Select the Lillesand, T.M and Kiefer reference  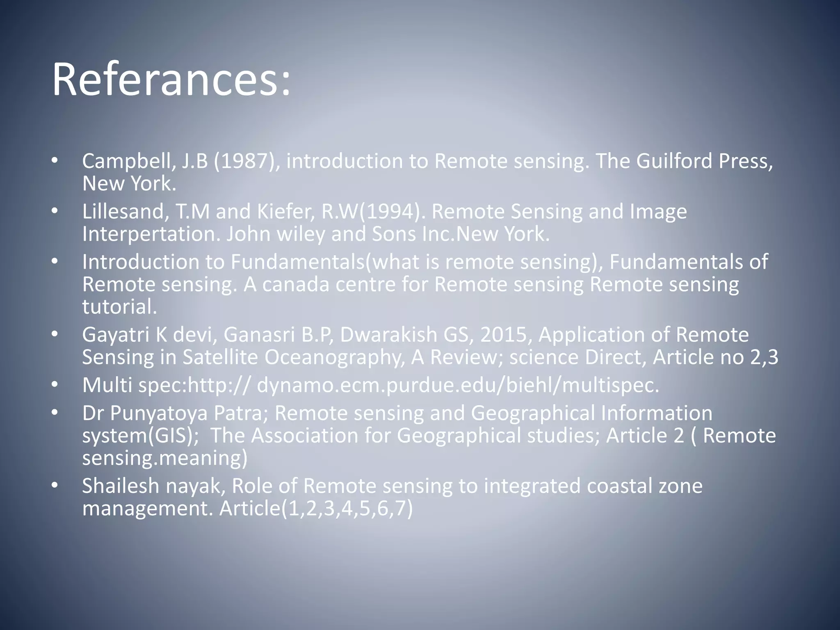384,223
